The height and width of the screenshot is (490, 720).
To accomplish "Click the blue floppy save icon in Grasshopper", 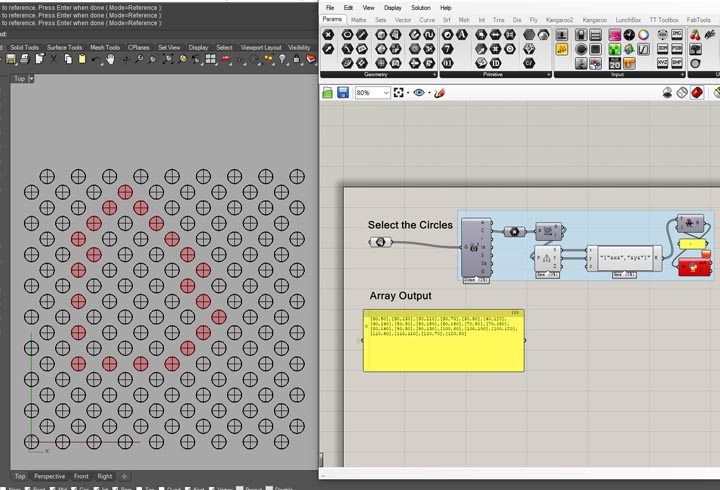I will (343, 93).
